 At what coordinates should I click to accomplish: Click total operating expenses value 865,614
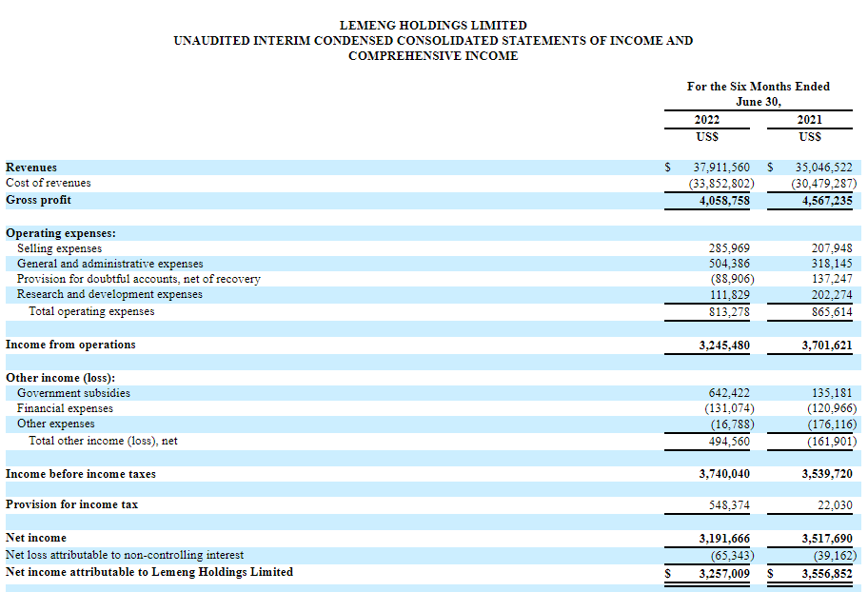(832, 312)
